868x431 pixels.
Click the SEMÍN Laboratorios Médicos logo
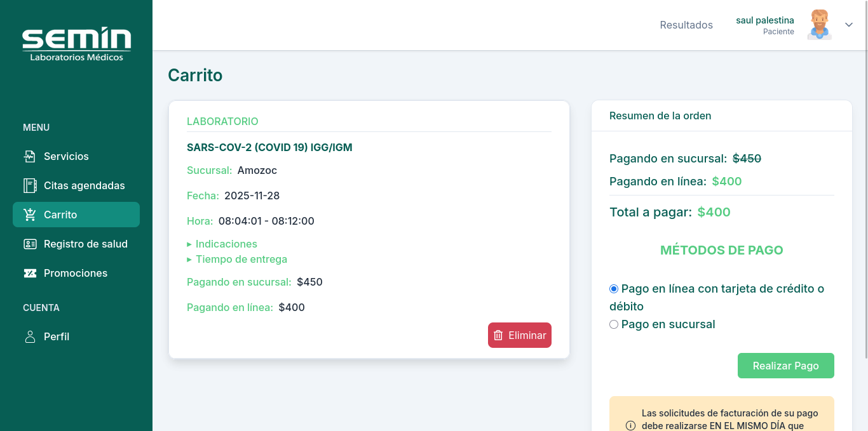pyautogui.click(x=76, y=43)
